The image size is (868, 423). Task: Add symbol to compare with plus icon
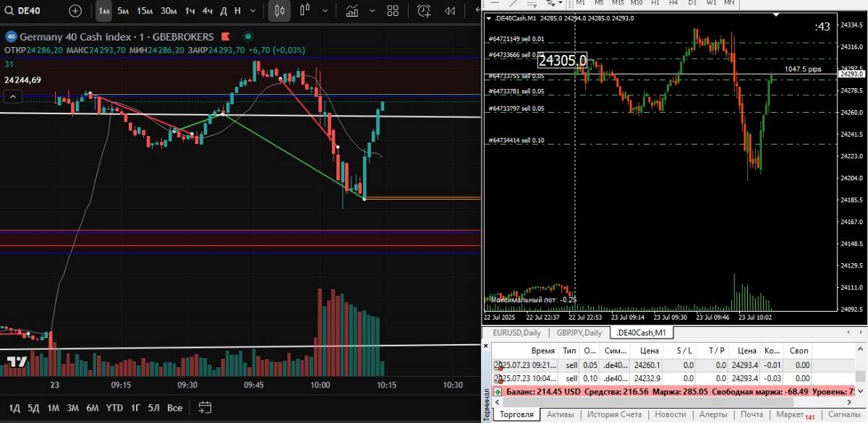tap(75, 11)
